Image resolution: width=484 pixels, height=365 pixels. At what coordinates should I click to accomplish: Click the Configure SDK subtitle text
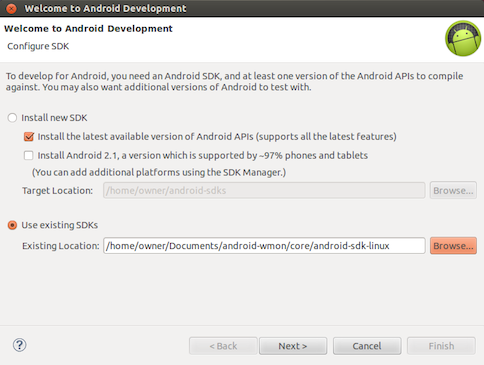(x=38, y=46)
